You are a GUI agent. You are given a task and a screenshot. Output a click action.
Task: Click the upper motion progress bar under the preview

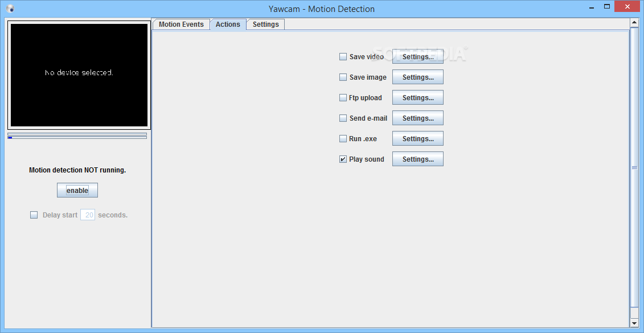[x=77, y=134]
